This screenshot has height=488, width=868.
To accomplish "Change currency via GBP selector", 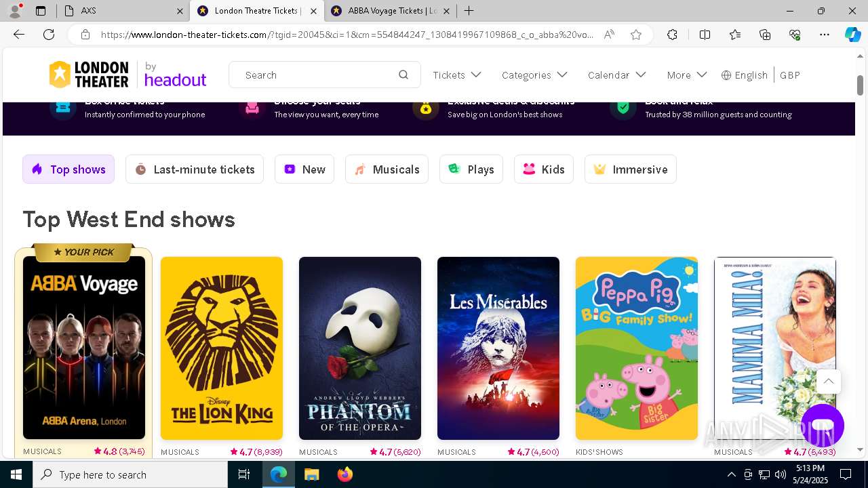I will [790, 75].
